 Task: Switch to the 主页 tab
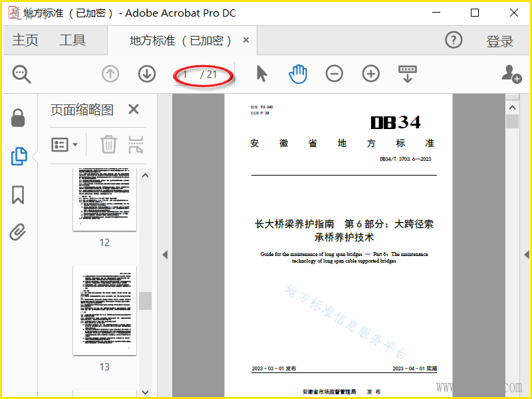click(x=25, y=41)
